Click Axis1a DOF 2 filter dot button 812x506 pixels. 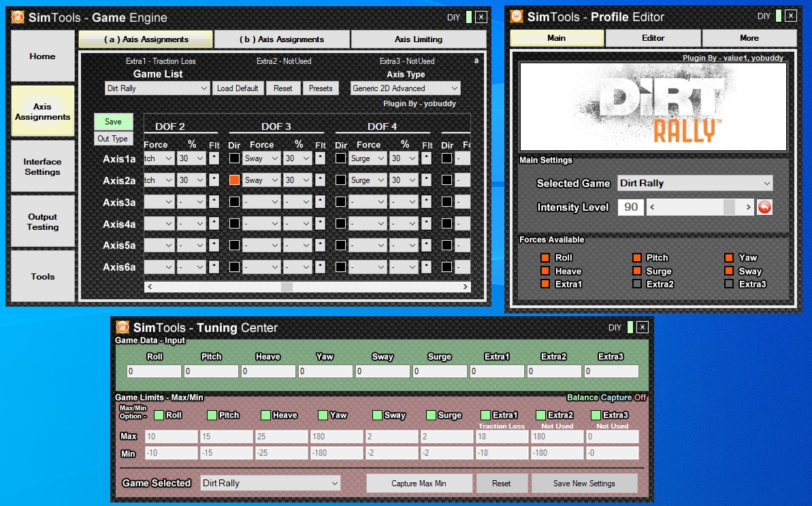(214, 158)
